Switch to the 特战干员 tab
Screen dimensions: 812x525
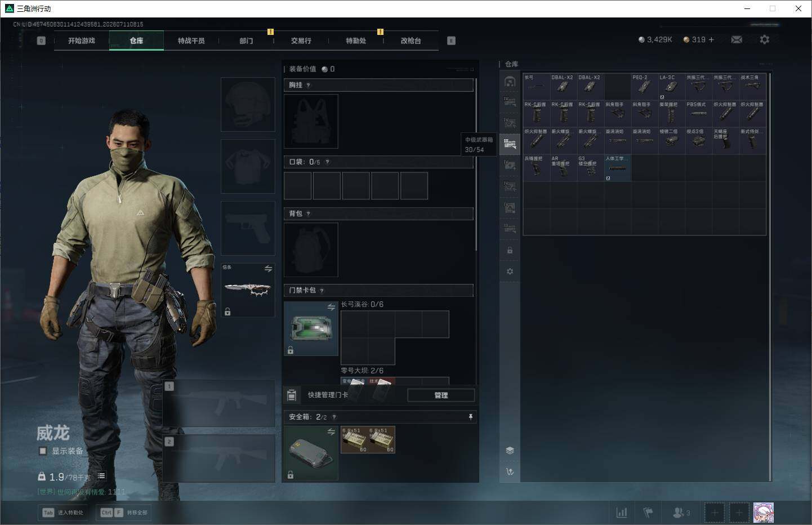pos(191,41)
